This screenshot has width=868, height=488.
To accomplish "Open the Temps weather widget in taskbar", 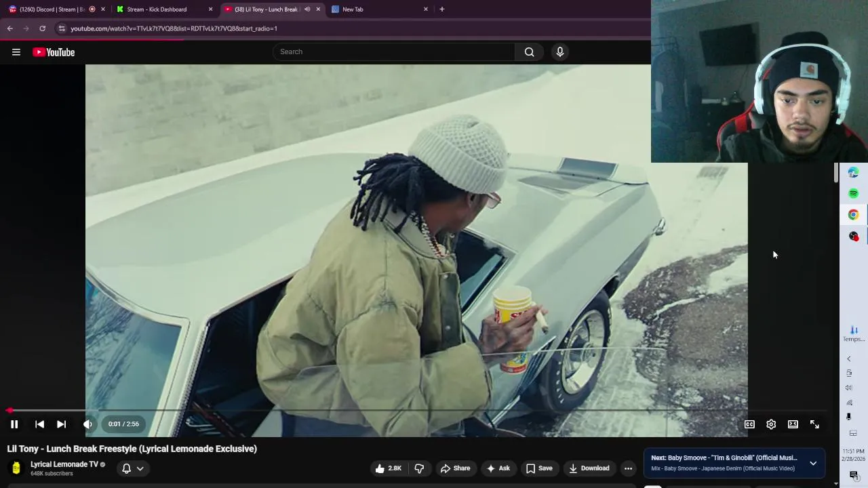I will tap(854, 333).
